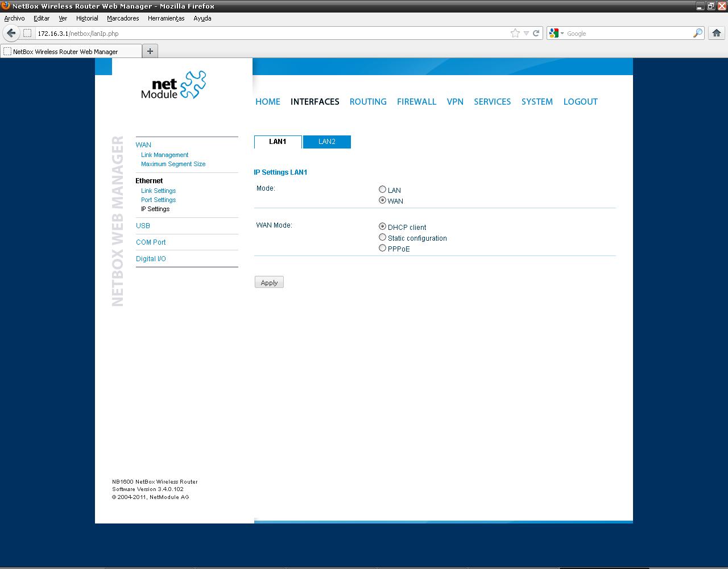Open the Historial menu
Viewport: 728px width, 569px height.
(87, 18)
